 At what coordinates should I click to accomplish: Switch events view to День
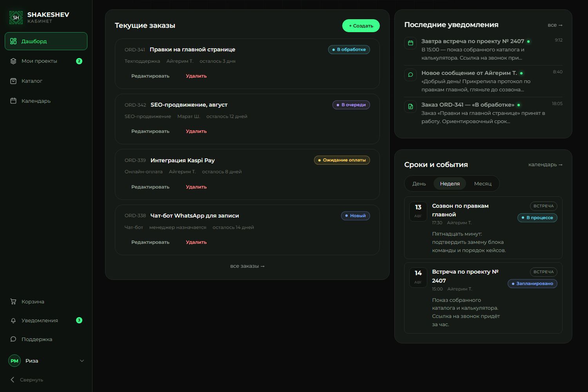point(419,183)
